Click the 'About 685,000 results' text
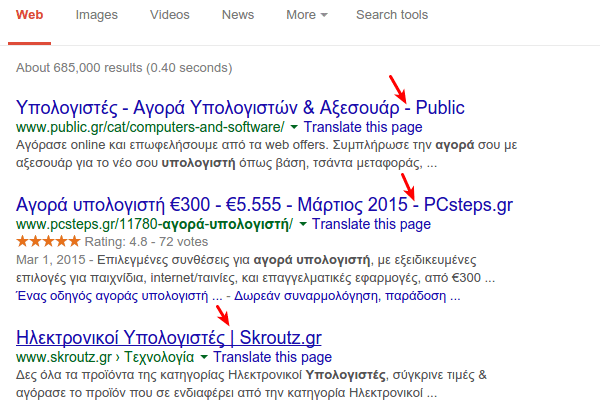 (124, 68)
